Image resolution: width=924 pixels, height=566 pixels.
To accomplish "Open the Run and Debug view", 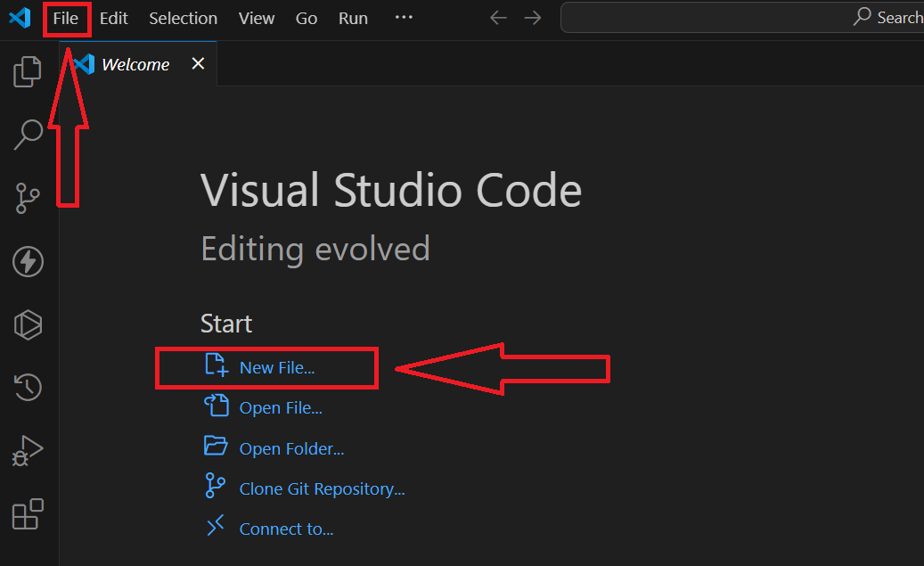I will [x=28, y=451].
